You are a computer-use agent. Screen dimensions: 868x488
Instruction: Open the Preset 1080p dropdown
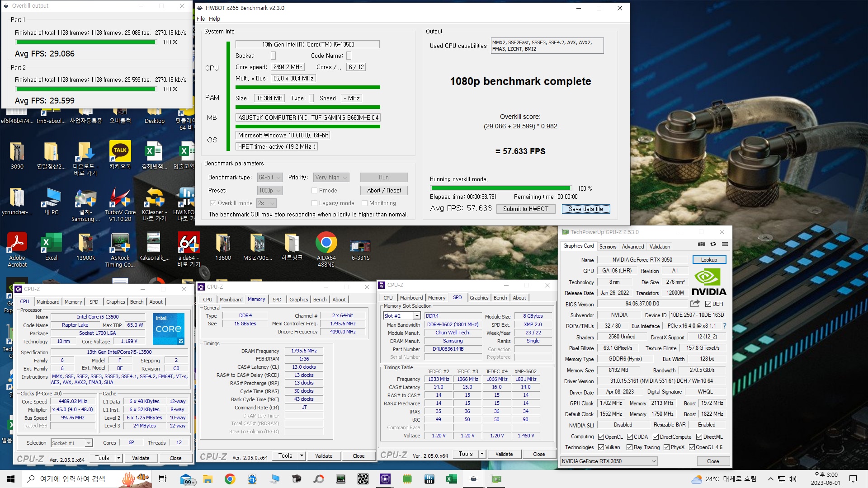270,191
